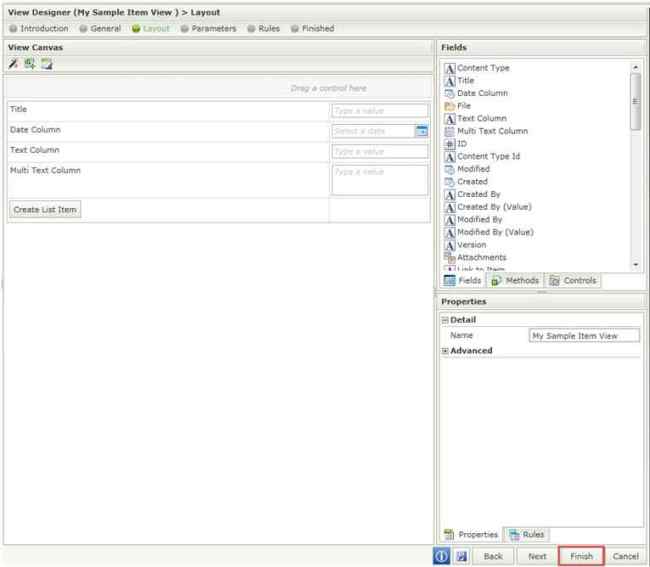
Task: Collapse the Detail section
Action: (x=445, y=320)
